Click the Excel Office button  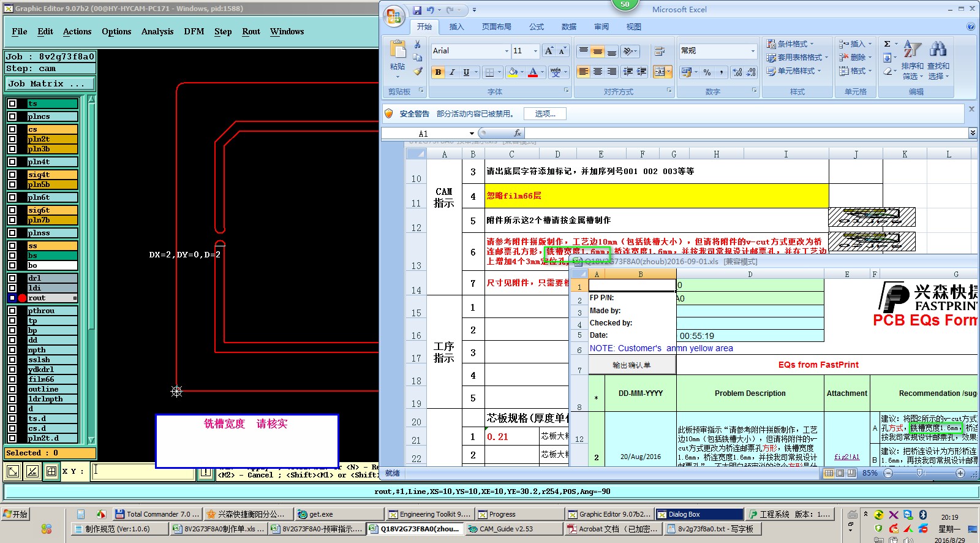click(x=394, y=17)
